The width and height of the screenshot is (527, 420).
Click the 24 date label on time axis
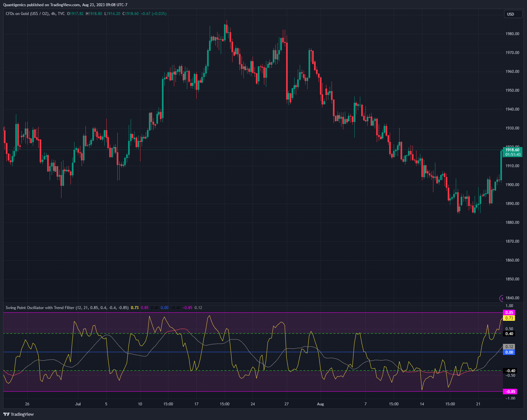coord(253,404)
